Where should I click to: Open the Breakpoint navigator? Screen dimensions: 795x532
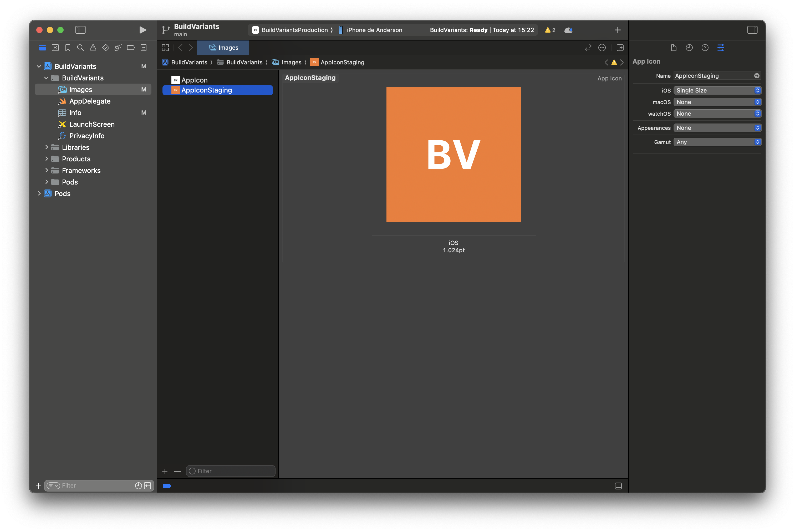131,48
